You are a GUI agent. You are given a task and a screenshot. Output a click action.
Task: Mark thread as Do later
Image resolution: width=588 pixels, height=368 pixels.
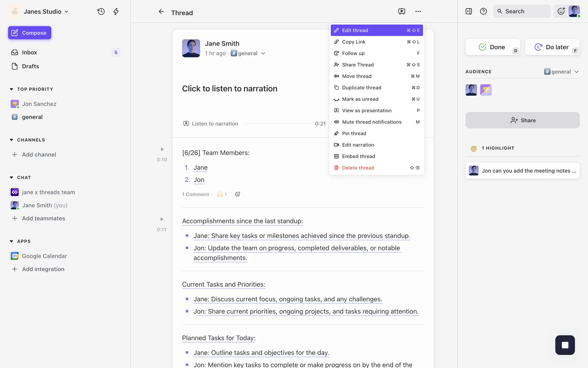click(x=552, y=47)
